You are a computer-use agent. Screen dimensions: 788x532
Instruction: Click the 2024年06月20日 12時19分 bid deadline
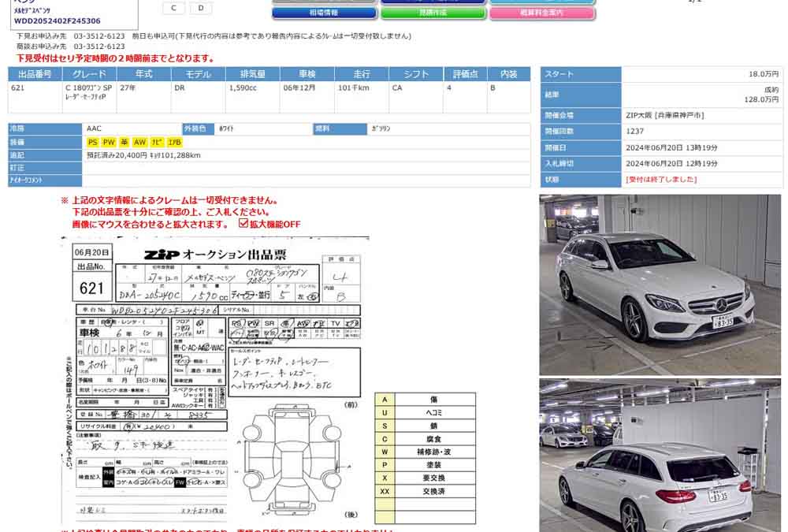coord(671,163)
